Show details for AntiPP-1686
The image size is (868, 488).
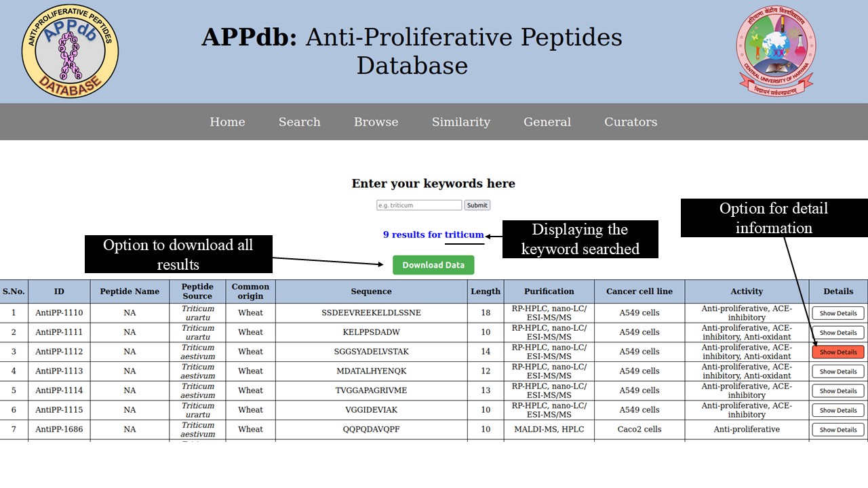(x=838, y=430)
